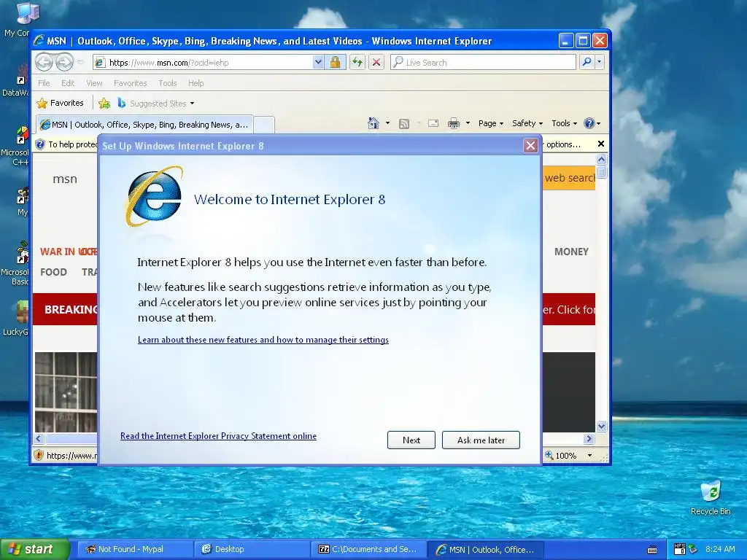The width and height of the screenshot is (747, 560).
Task: Close the Set Up IE8 dialog
Action: click(x=530, y=146)
